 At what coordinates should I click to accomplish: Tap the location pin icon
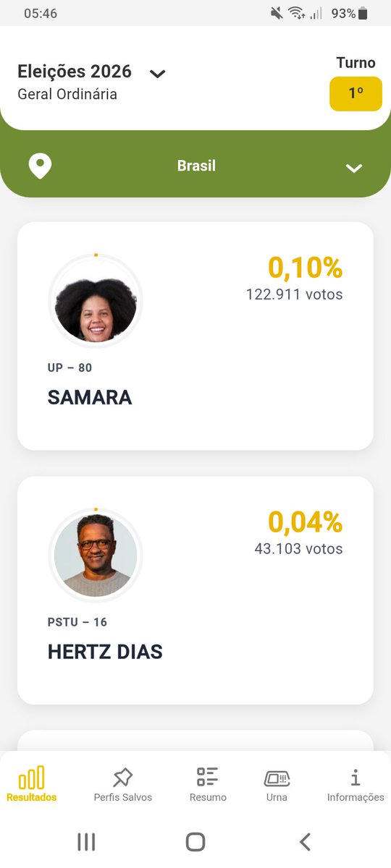click(x=40, y=166)
